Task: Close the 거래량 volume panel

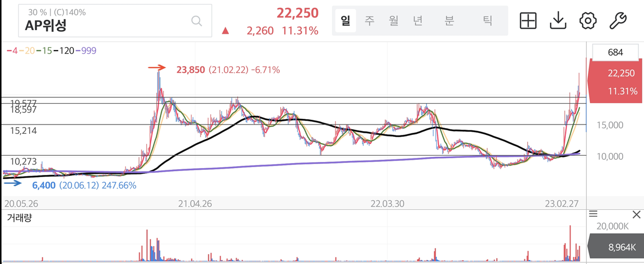Action: (636, 215)
